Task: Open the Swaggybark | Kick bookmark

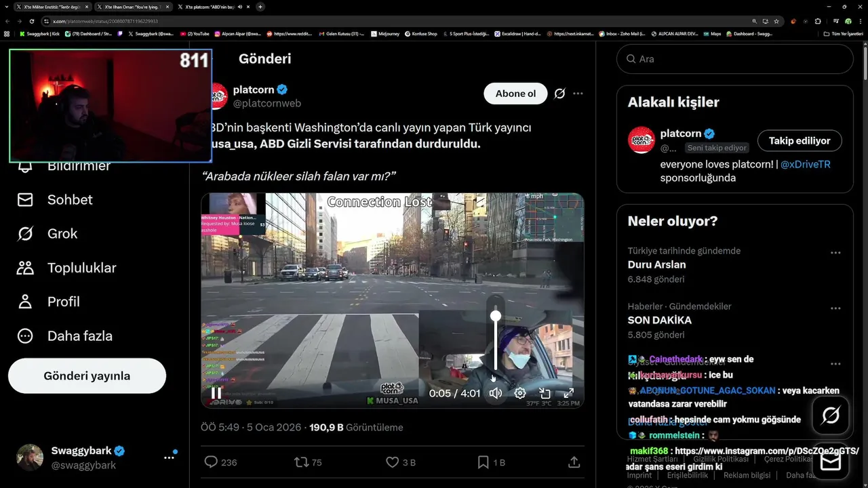Action: (x=39, y=33)
